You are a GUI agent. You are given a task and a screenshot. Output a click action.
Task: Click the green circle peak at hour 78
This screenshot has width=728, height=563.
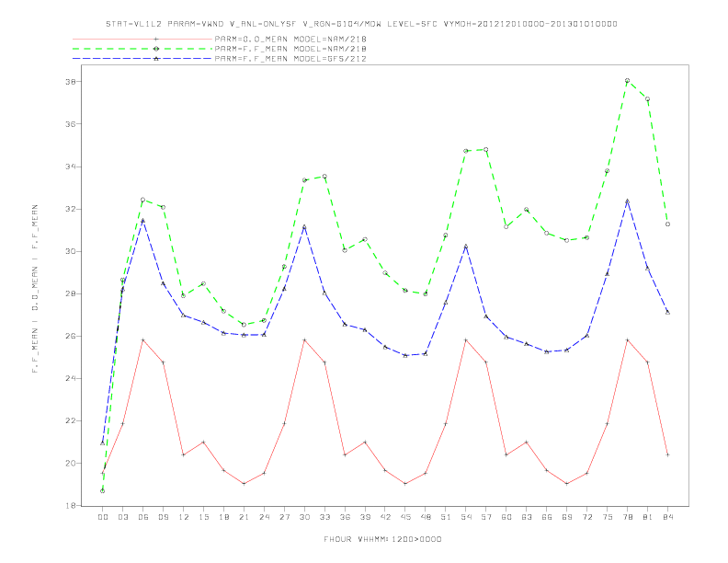(x=627, y=80)
